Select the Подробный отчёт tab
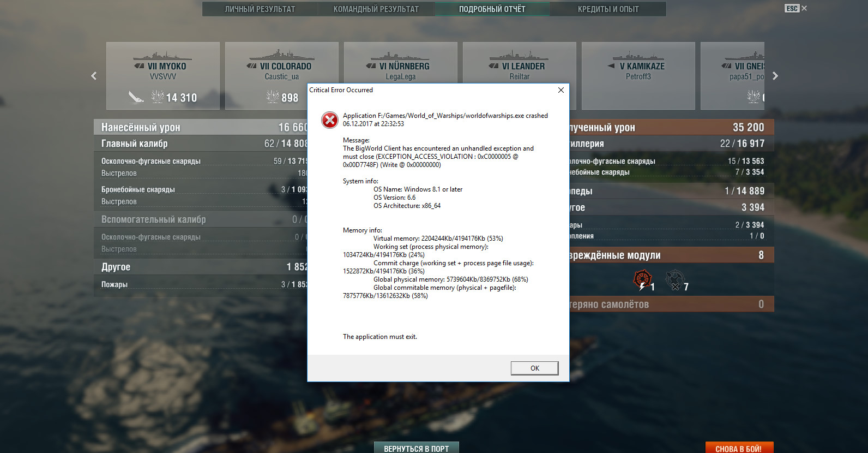This screenshot has height=453, width=868. [492, 9]
